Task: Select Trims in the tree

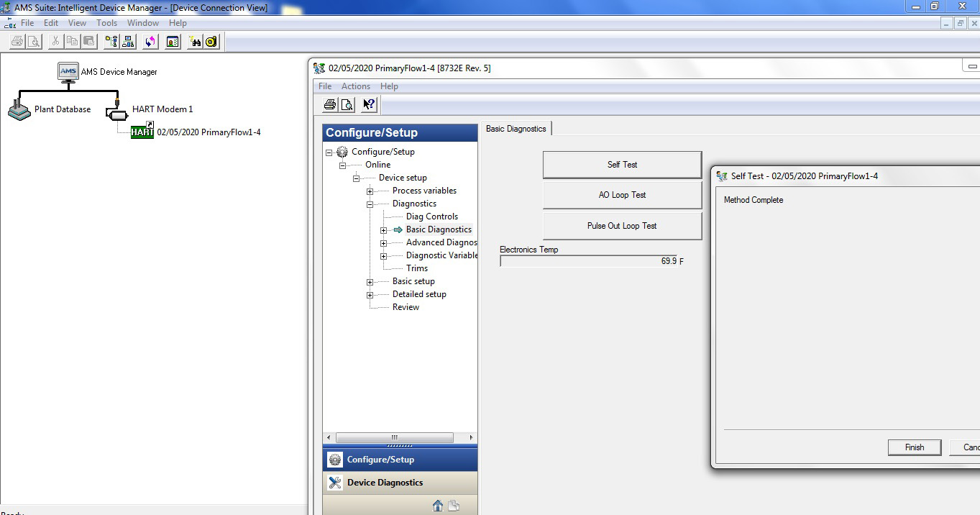Action: tap(417, 268)
